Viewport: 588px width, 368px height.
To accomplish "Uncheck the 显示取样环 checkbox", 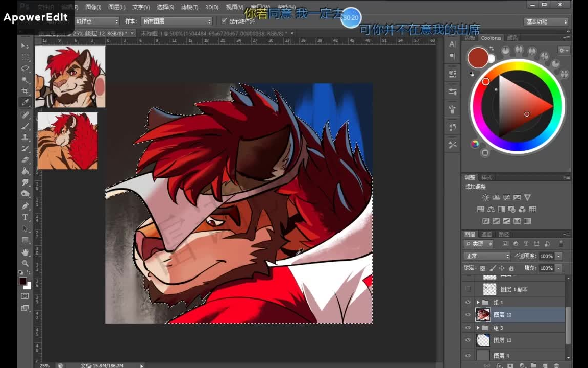I will click(224, 21).
